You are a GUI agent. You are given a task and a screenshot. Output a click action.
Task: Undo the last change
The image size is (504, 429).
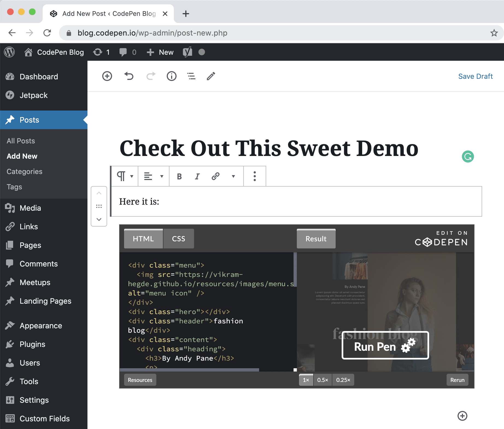(x=129, y=76)
